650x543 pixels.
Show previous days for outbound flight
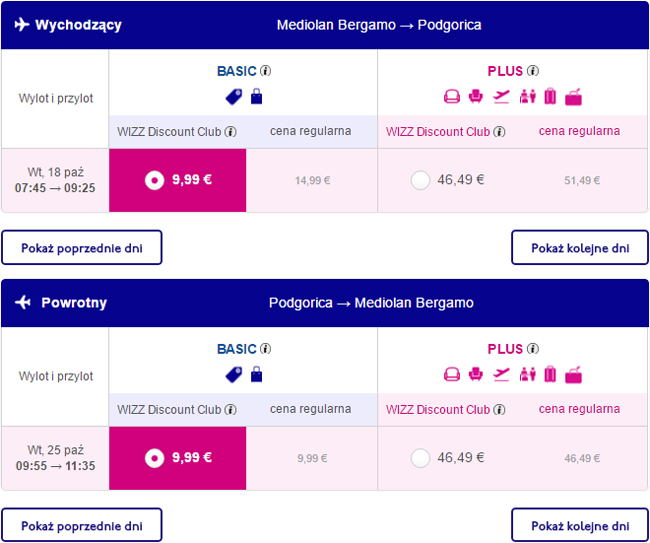(81, 247)
